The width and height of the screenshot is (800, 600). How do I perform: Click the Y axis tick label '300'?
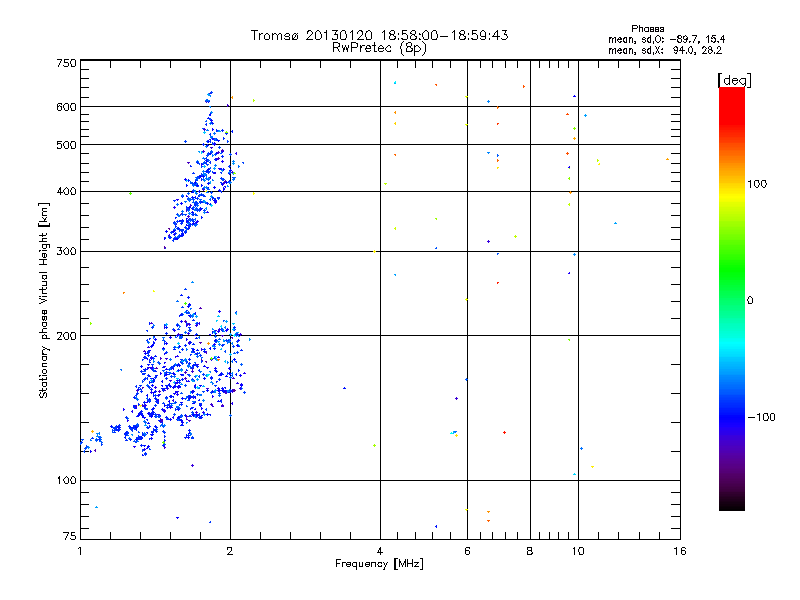66,252
